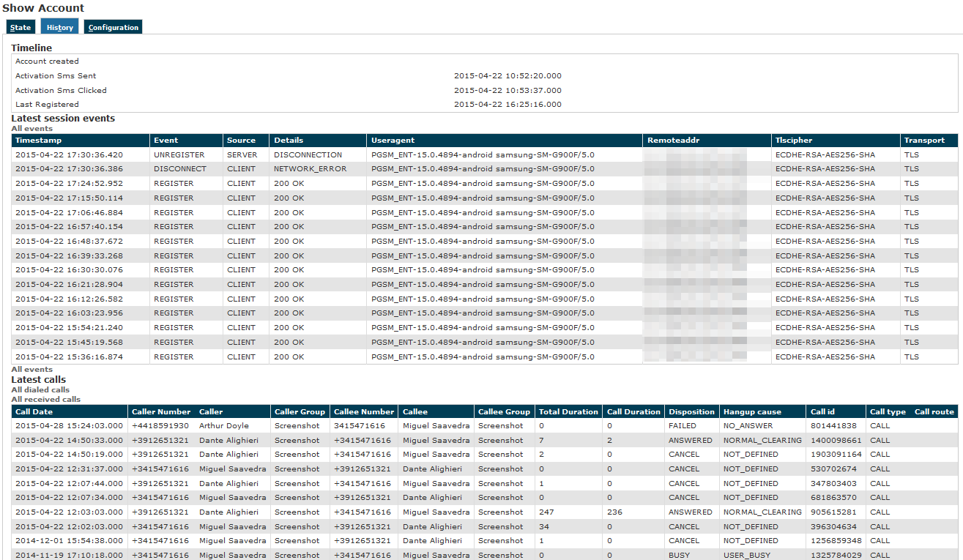The width and height of the screenshot is (963, 560).
Task: Switch to the State tab
Action: 21,27
